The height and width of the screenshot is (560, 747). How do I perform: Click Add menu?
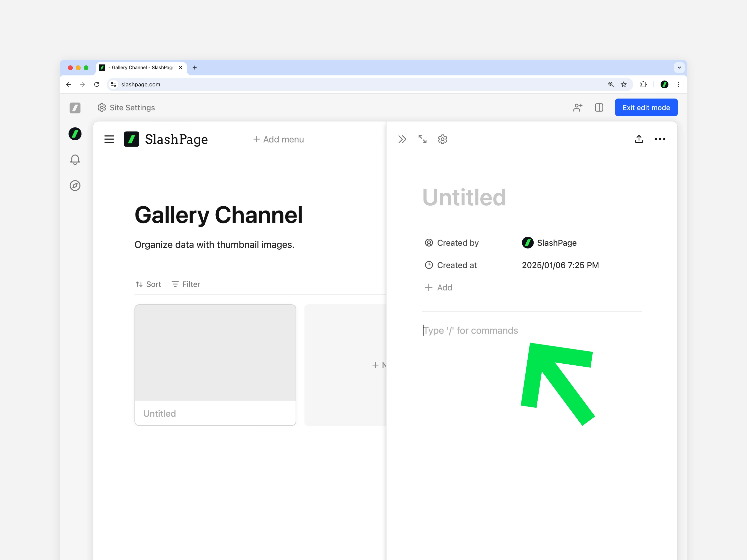tap(279, 139)
